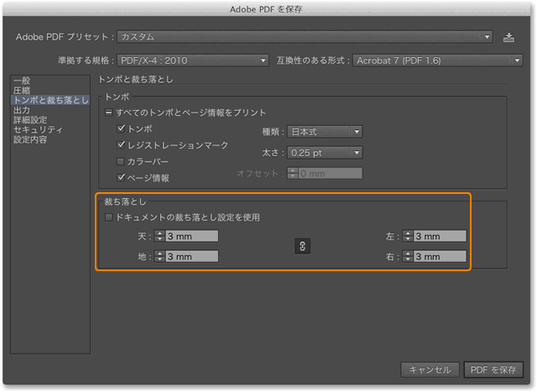This screenshot has width=537, height=392.
Task: Click the save preset icon
Action: pyautogui.click(x=508, y=37)
